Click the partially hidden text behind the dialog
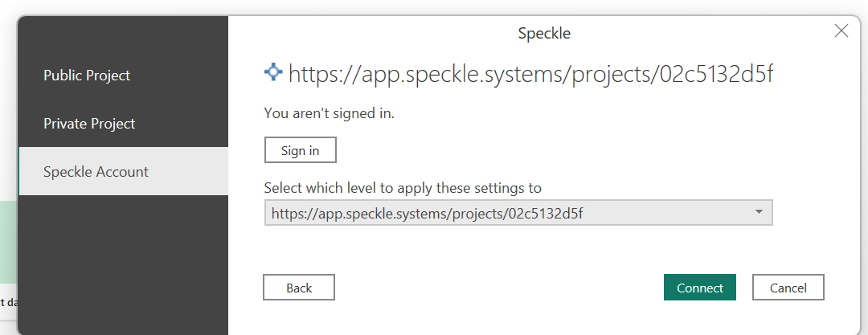868x335 pixels. click(x=8, y=302)
